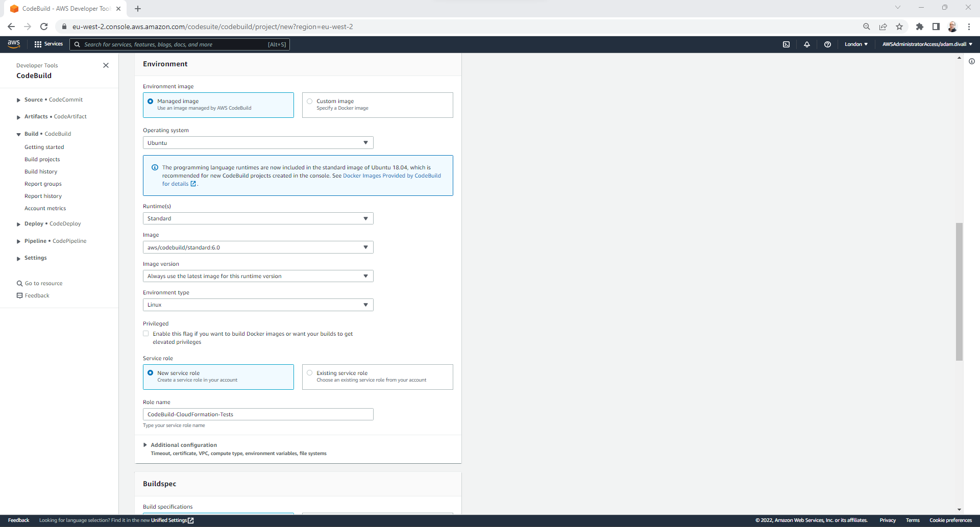Open the Operating system Ubuntu dropdown

258,143
